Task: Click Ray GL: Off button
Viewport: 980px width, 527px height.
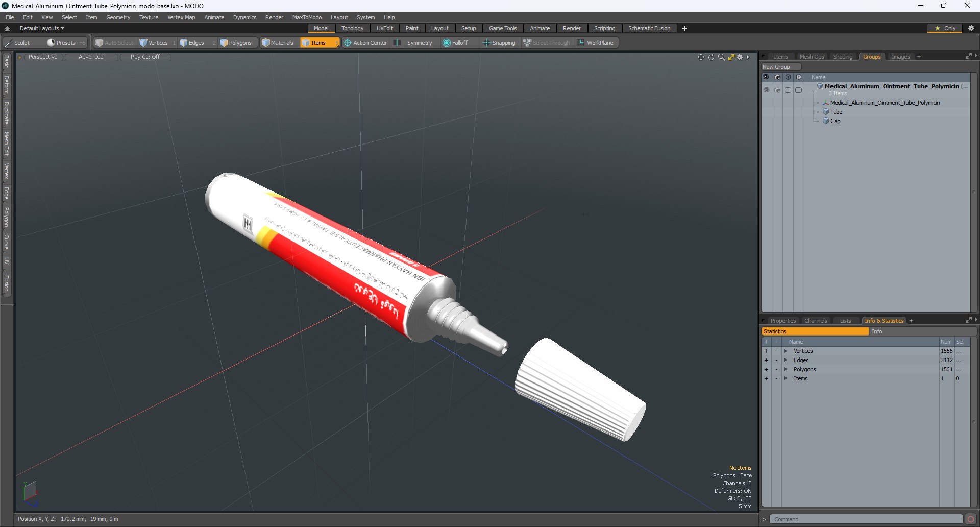Action: coord(145,57)
